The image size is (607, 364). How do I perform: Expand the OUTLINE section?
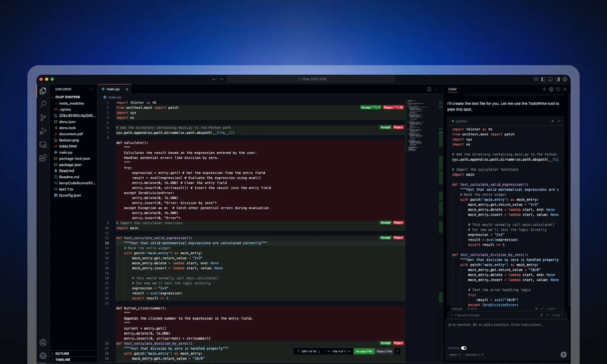tap(62, 353)
